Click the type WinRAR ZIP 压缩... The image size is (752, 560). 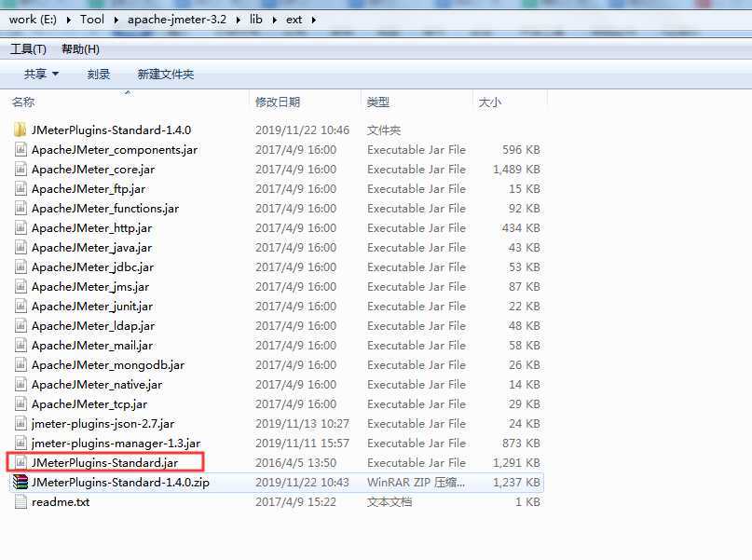click(416, 483)
